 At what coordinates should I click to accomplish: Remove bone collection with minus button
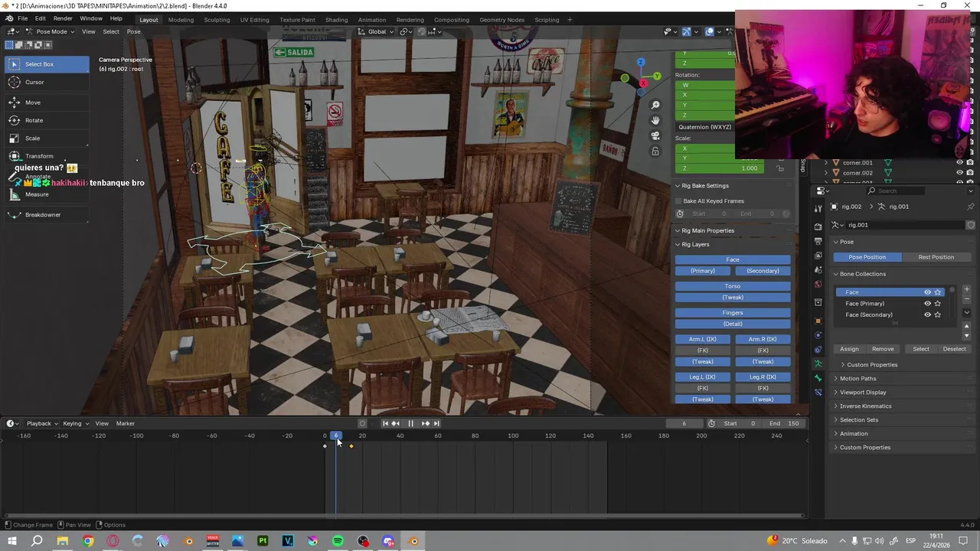[966, 299]
